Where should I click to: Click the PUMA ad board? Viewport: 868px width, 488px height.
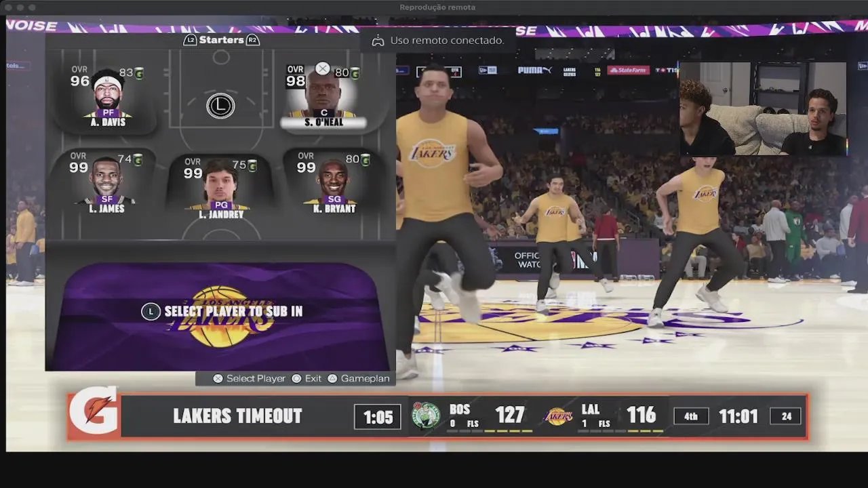[534, 70]
